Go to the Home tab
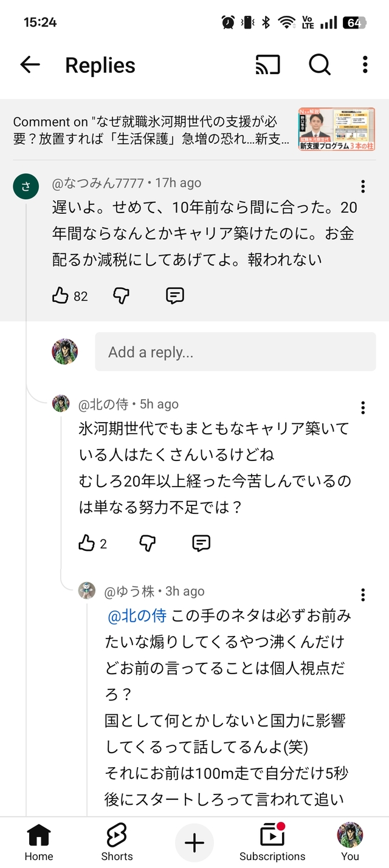The width and height of the screenshot is (389, 868). tap(39, 843)
